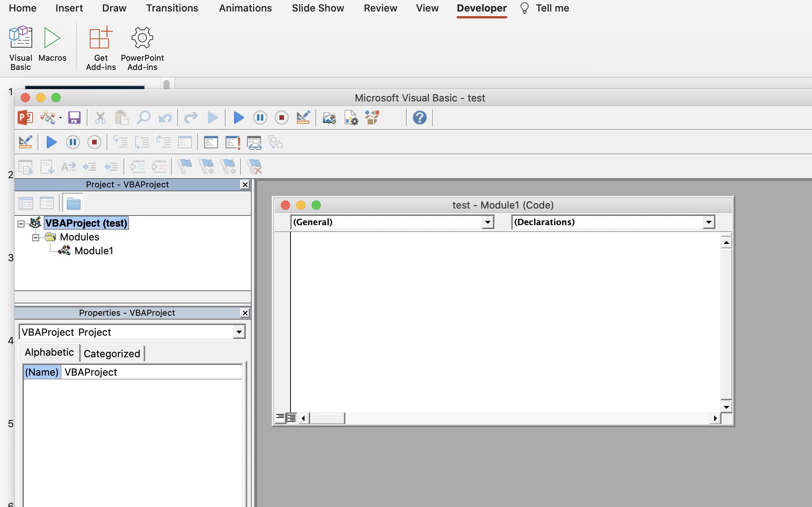Click Step Out icon

[163, 142]
